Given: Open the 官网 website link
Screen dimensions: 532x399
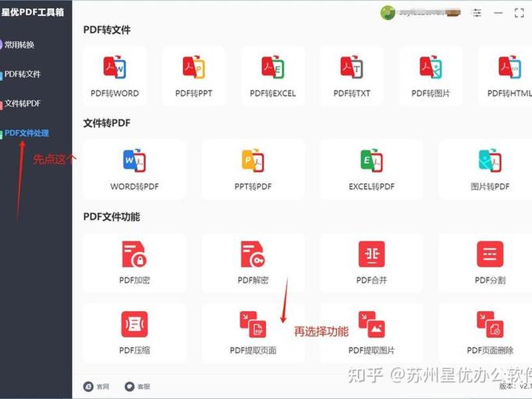Looking at the screenshot, I should (x=96, y=386).
